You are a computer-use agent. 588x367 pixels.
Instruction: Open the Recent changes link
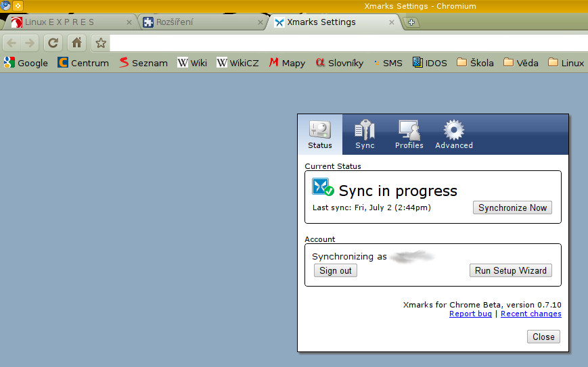(531, 314)
